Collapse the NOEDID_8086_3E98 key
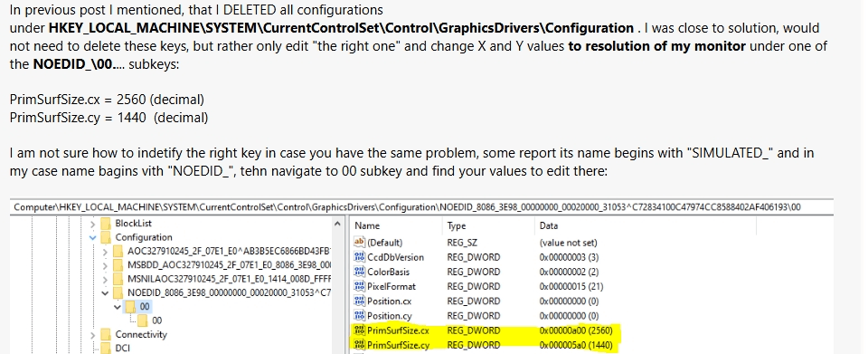 tap(105, 293)
